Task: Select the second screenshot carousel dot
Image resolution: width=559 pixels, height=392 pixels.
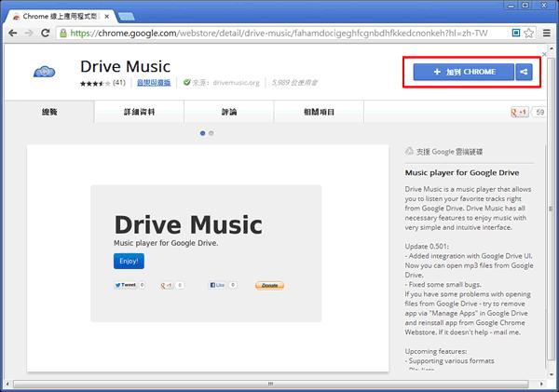Action: pos(211,133)
